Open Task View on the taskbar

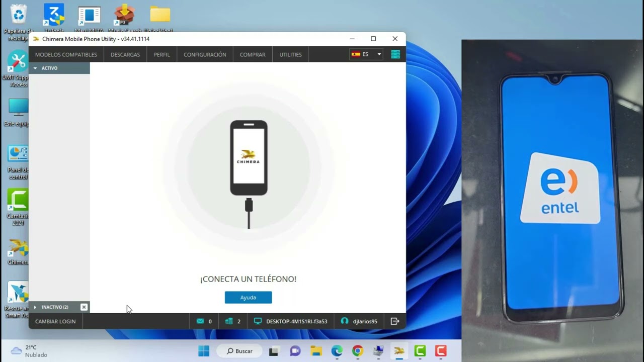pos(274,351)
